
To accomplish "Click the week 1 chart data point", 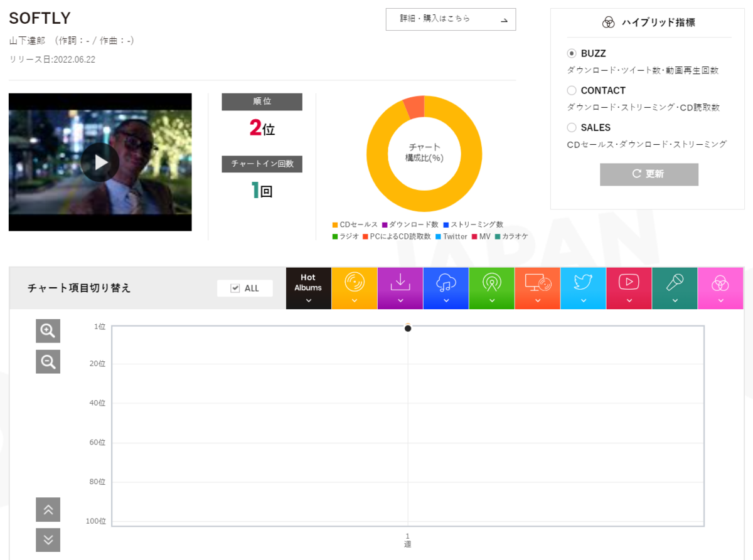I will tap(408, 328).
